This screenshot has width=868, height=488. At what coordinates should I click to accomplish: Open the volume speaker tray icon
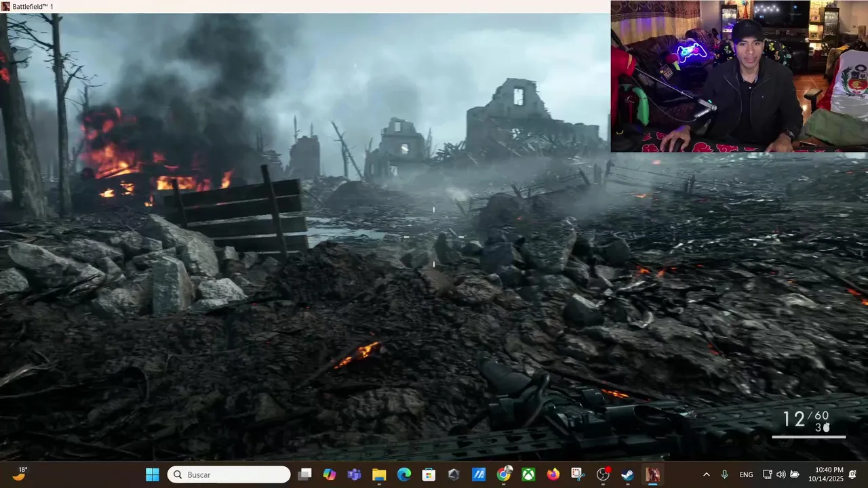click(x=781, y=474)
